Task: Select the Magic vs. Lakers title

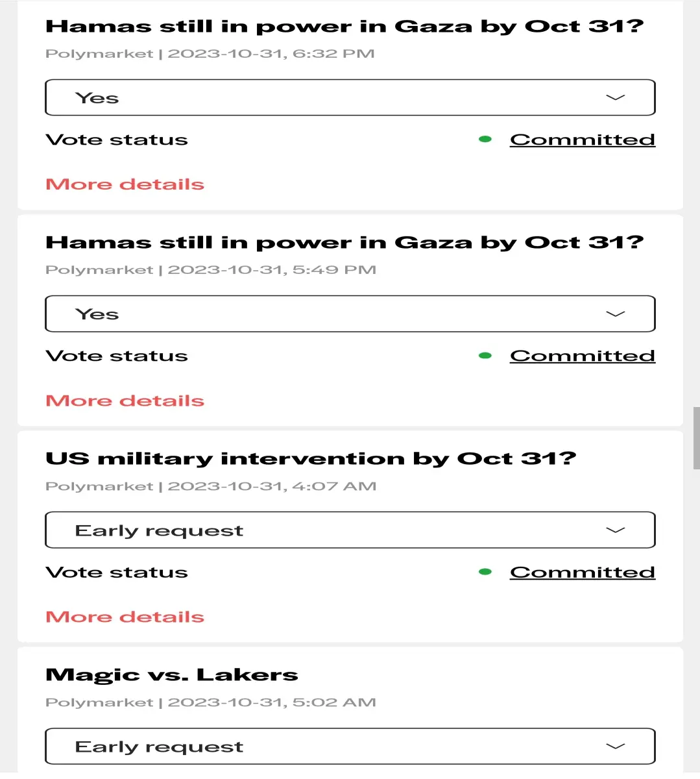Action: (172, 675)
